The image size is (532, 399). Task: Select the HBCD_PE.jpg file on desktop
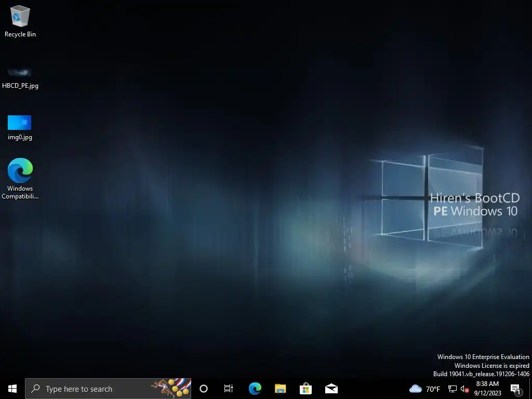[20, 78]
